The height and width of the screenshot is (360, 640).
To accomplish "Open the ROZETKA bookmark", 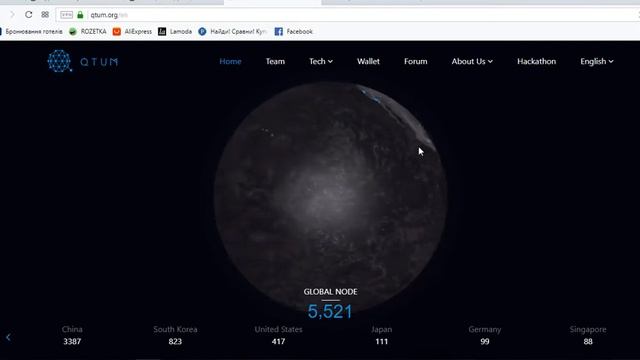I will [88, 31].
